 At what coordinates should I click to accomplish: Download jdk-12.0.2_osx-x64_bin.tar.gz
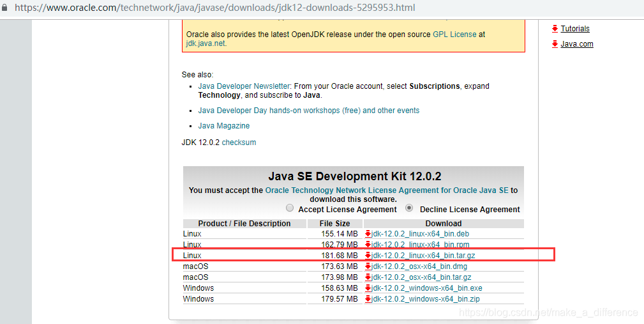(x=421, y=277)
